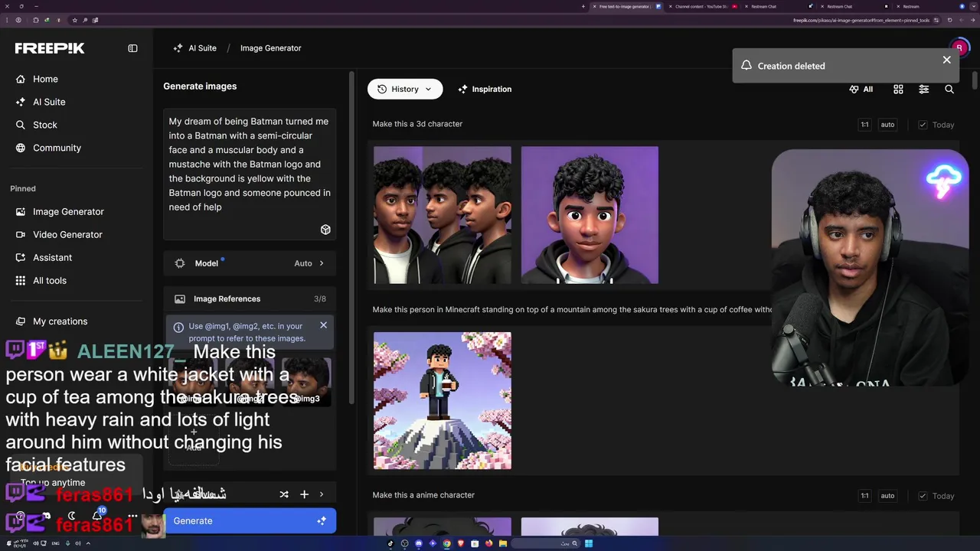Open TikTok from the taskbar
Image resolution: width=980 pixels, height=551 pixels.
390,543
